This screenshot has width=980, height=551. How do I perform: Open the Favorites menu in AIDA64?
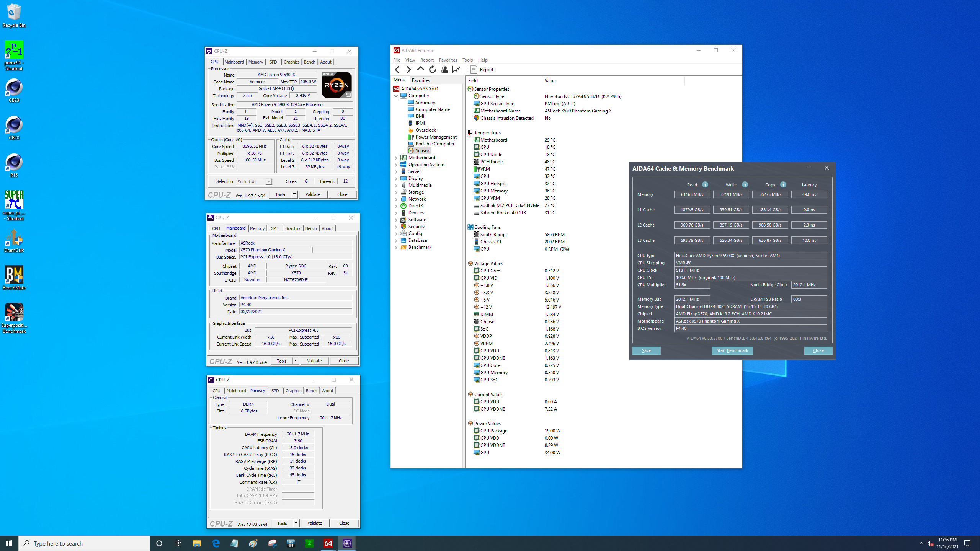pos(448,60)
